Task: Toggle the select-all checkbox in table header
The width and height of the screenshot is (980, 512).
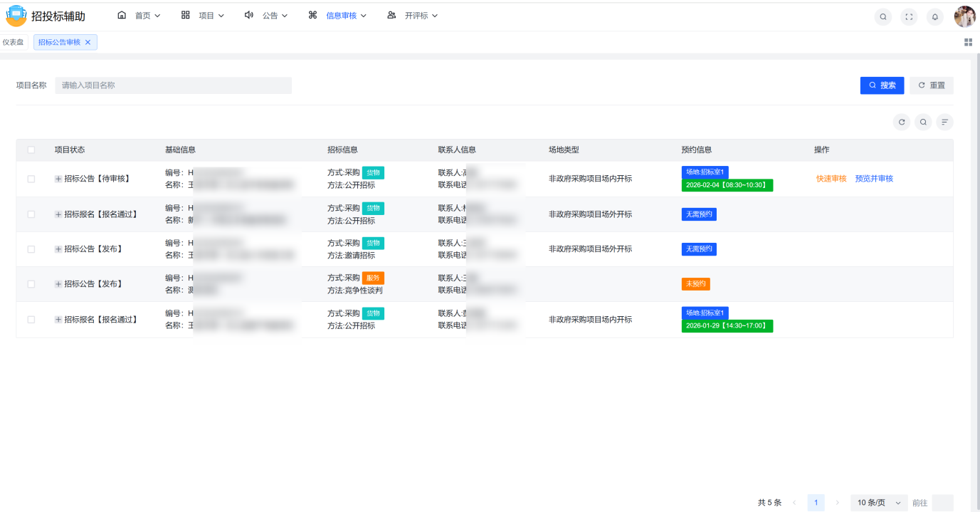Action: click(x=31, y=150)
